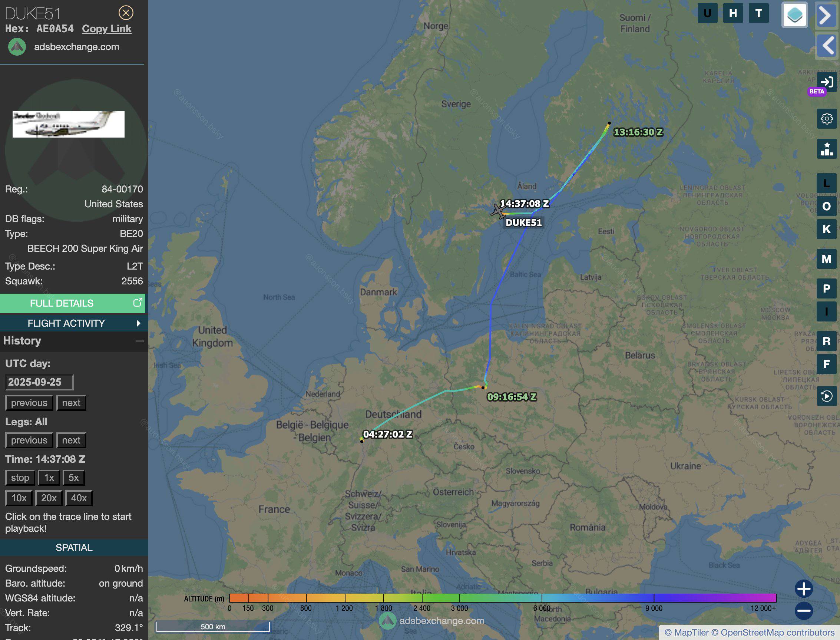Zoom out on the map
The image size is (840, 640).
[803, 611]
